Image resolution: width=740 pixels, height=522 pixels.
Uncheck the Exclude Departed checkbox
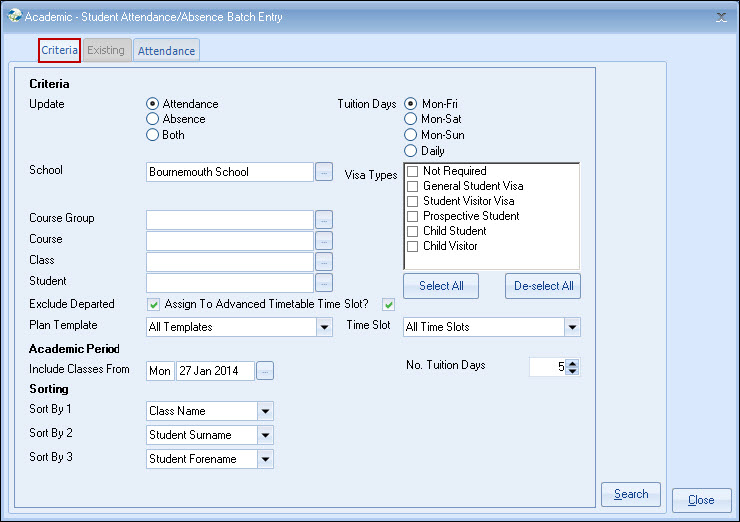[153, 305]
